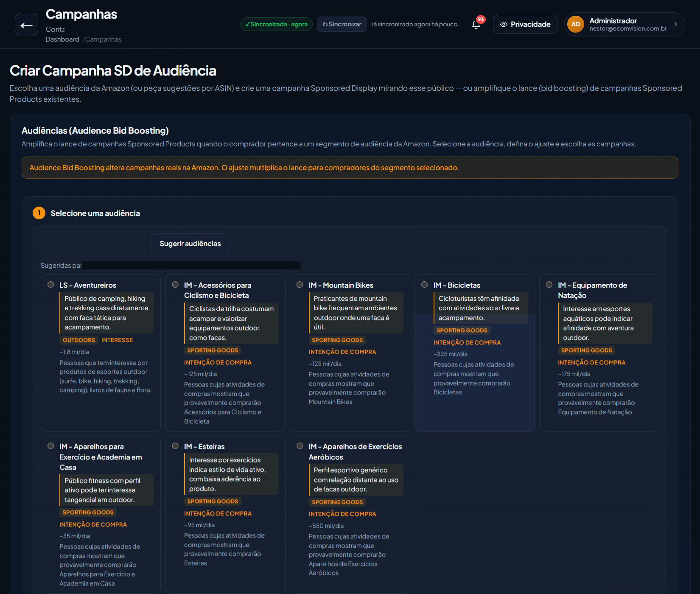Open the notifications bell icon
Screen dimensions: 700x594
click(476, 25)
